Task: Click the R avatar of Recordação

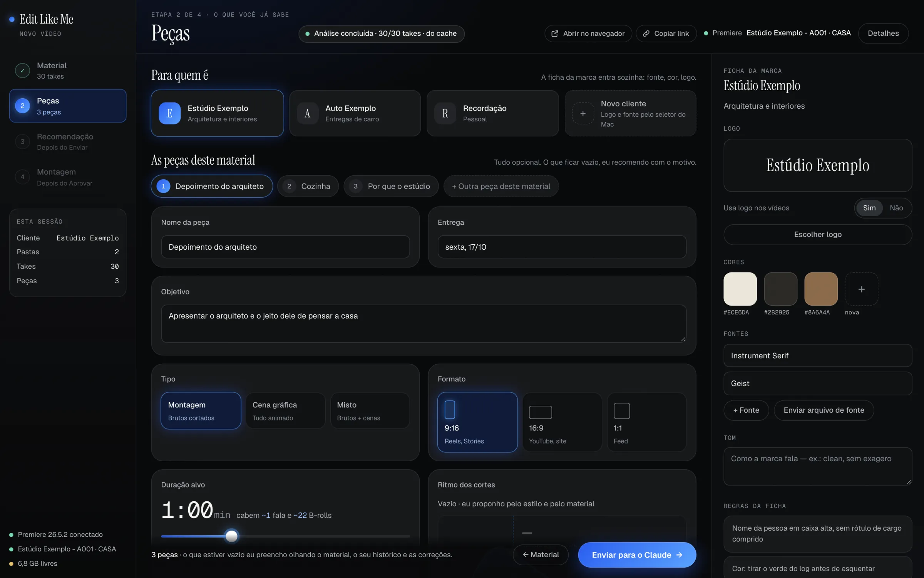Action: coord(445,113)
